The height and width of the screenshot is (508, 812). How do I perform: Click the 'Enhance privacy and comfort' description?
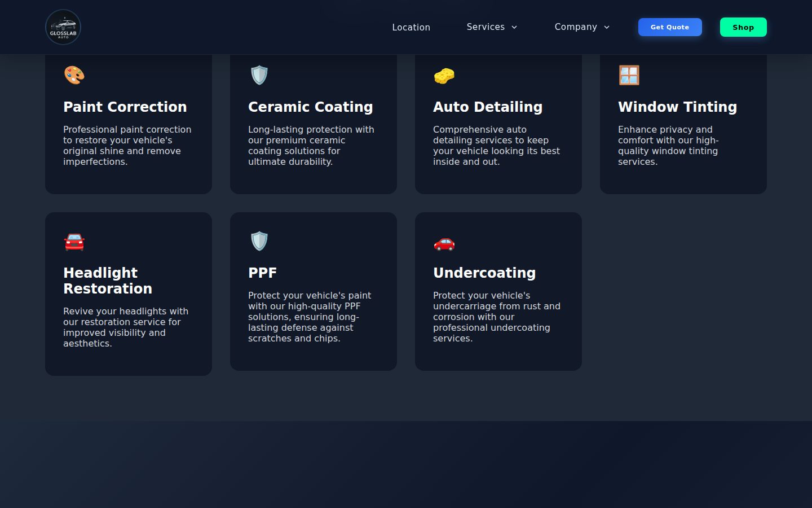668,146
